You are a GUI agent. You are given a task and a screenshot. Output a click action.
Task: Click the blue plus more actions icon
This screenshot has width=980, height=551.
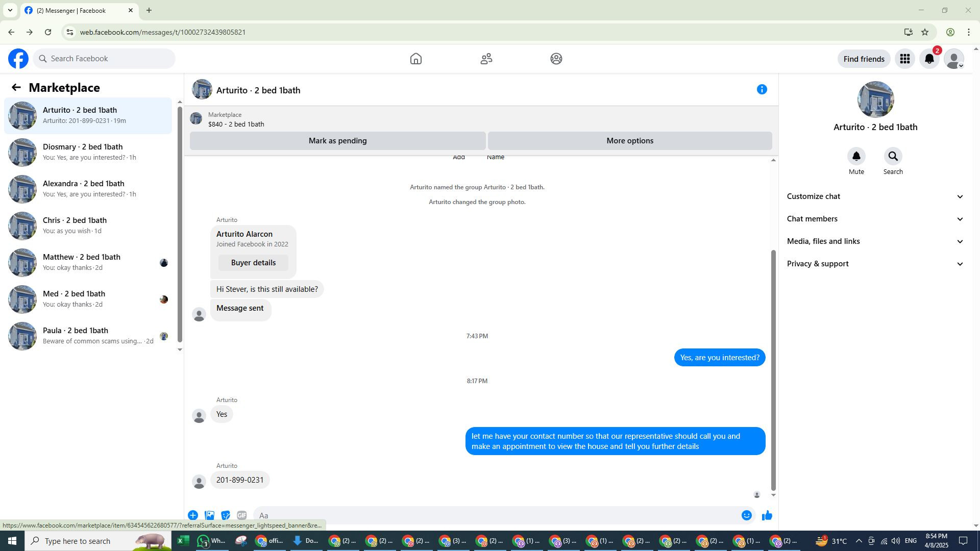[x=193, y=516]
